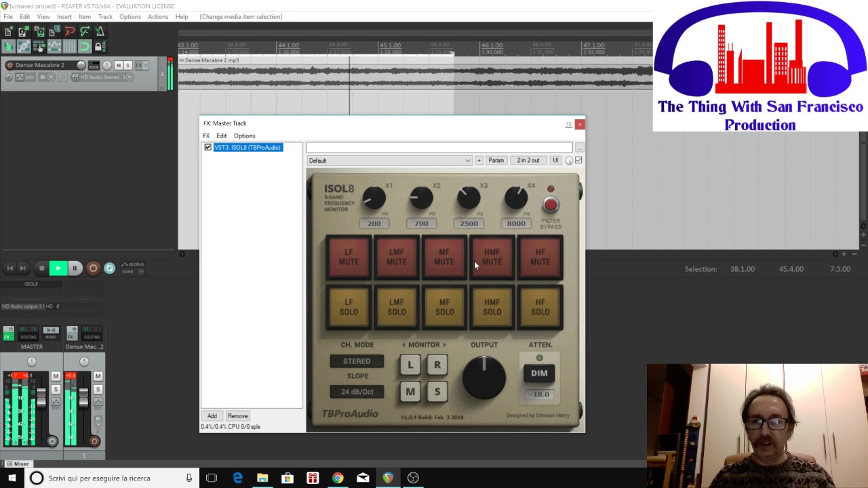868x488 pixels.
Task: Mute the MASTER channel in mixer
Action: 56,376
